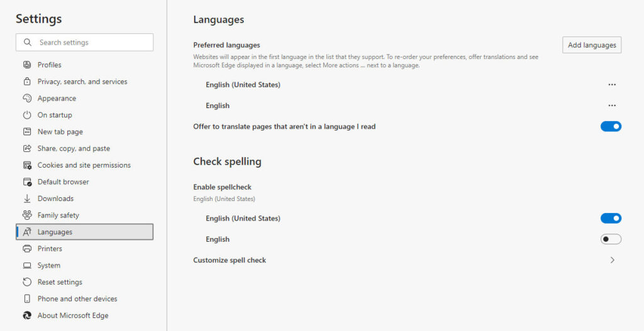
Task: Open Cookies and site permissions
Action: (x=85, y=165)
